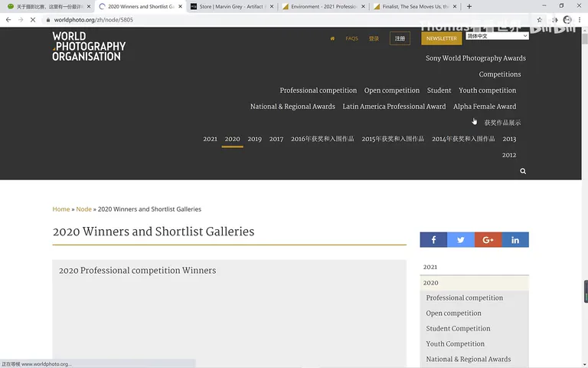Viewport: 588px width, 368px height.
Task: Open sidebar Open competition link
Action: 453,313
